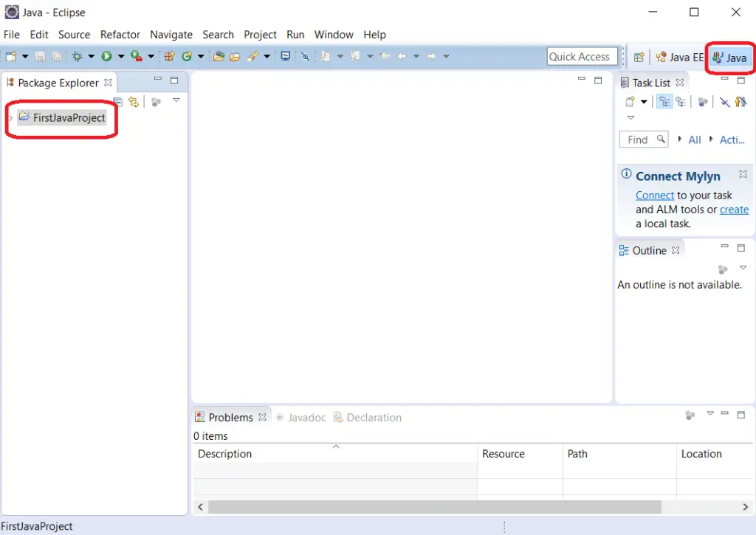Open the Navigate menu
This screenshot has height=535, width=756.
click(x=171, y=35)
